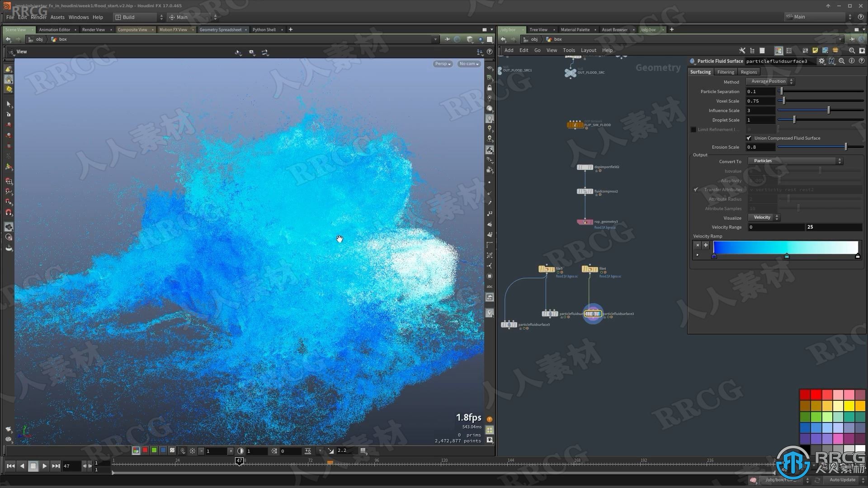Switch to the Filtering tab in particle surface panel

(726, 71)
